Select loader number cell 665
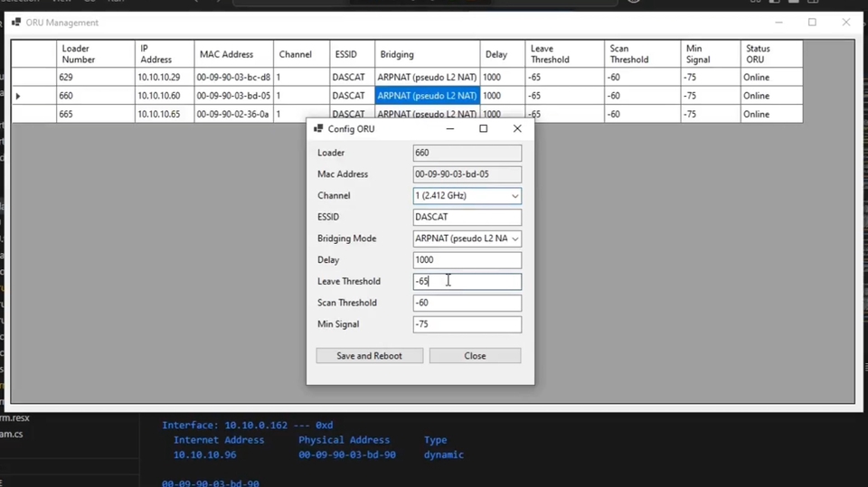Screen dimensions: 868x487 click(95, 114)
